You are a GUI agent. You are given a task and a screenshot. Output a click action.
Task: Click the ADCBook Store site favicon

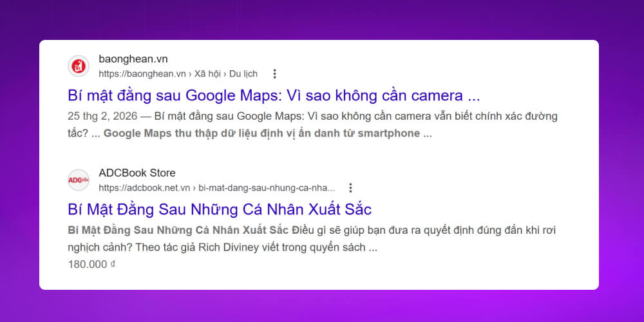point(79,180)
